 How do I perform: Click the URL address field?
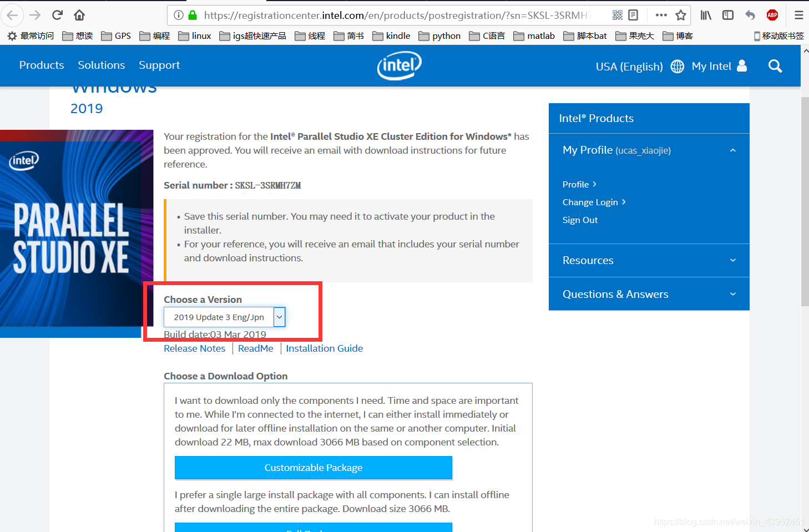point(397,15)
